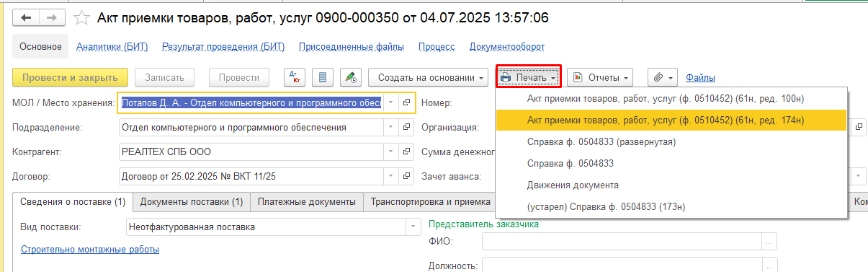
Task: Click into МОЛ / Место хранения field
Action: click(x=251, y=102)
